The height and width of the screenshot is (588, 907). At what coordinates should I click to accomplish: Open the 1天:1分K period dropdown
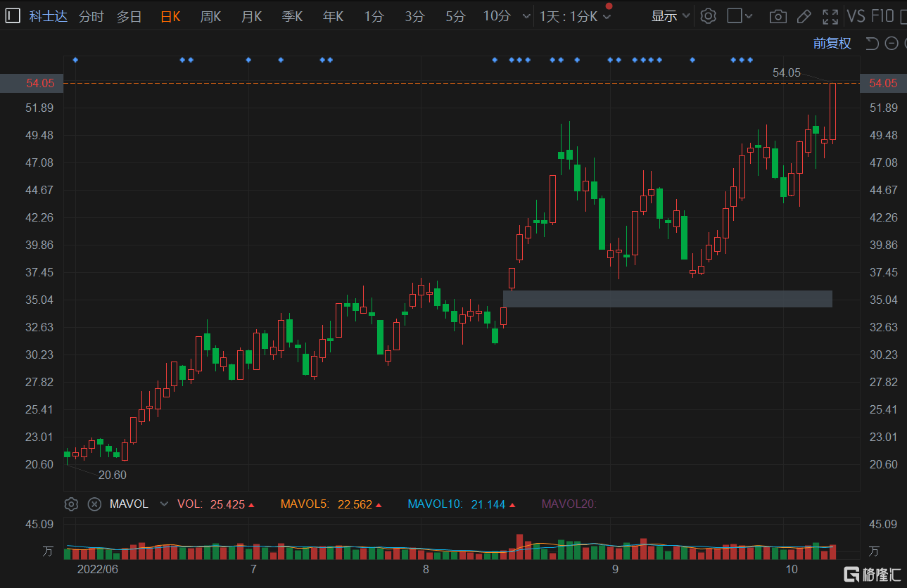(575, 16)
